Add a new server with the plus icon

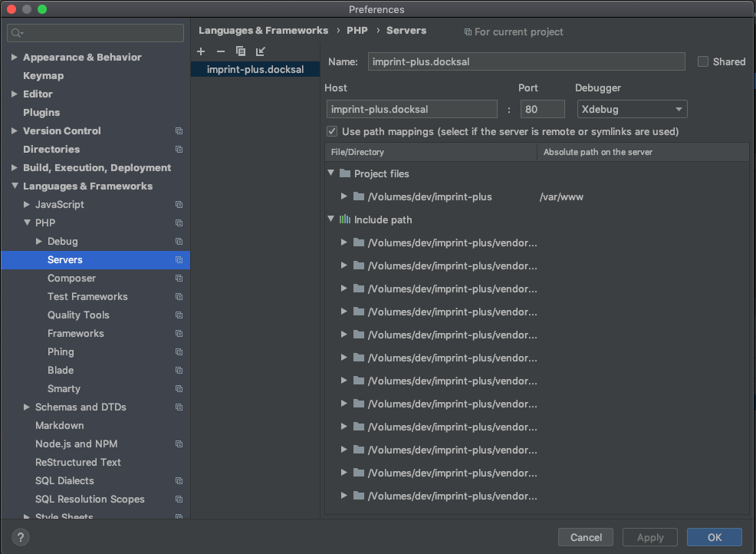pyautogui.click(x=201, y=51)
